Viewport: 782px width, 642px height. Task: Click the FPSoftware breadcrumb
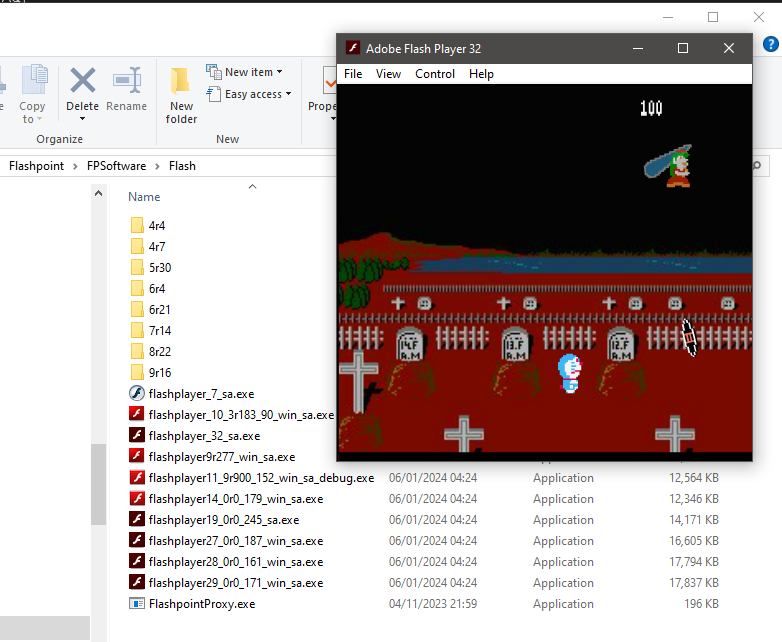tap(116, 166)
